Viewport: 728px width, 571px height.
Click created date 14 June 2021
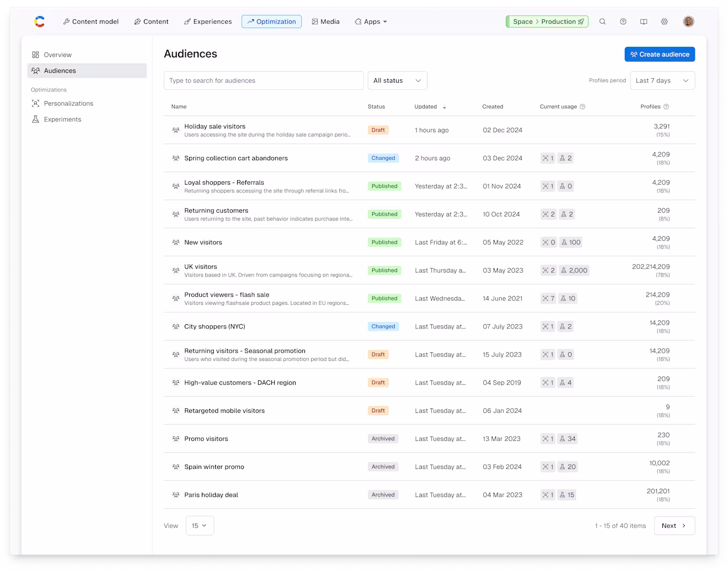(x=502, y=299)
